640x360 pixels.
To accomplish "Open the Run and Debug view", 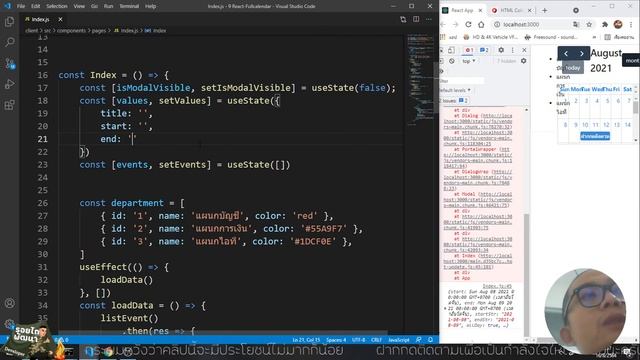I will point(9,84).
